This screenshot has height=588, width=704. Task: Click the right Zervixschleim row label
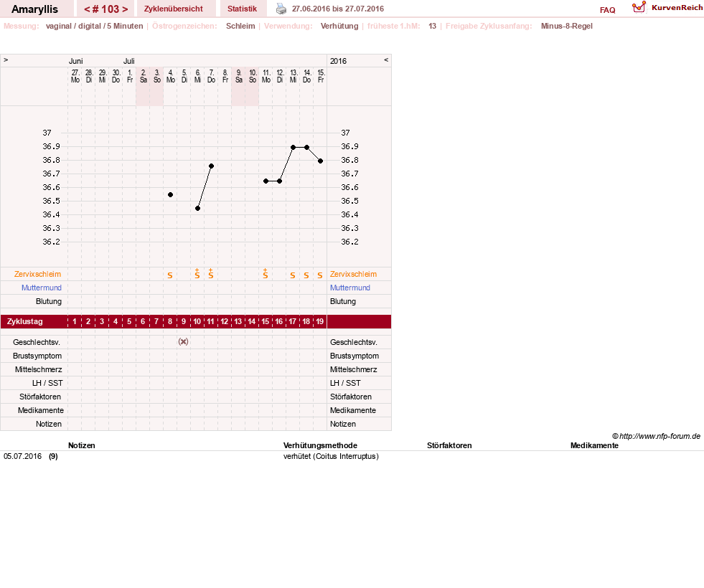[x=353, y=274]
